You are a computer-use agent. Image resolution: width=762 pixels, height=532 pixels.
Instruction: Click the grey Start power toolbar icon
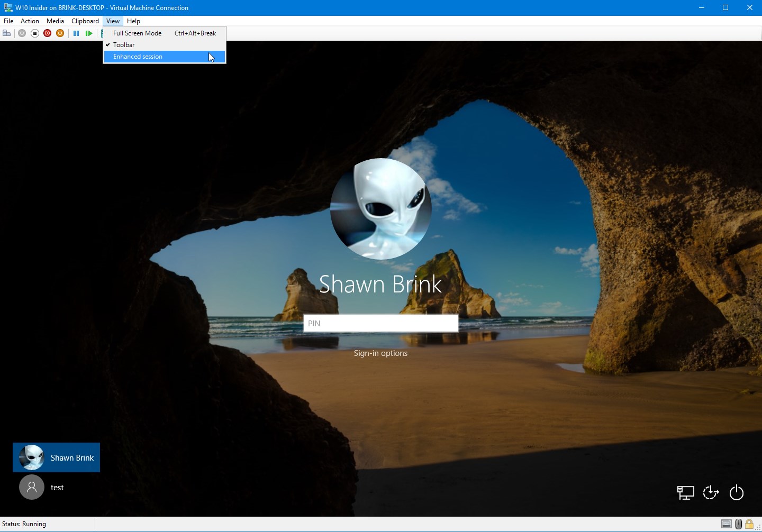[x=22, y=33]
